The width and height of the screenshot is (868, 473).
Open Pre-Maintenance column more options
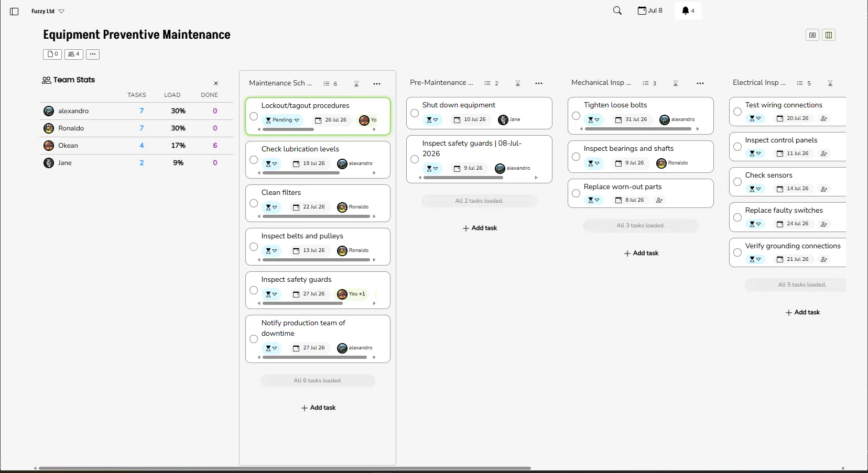(539, 83)
